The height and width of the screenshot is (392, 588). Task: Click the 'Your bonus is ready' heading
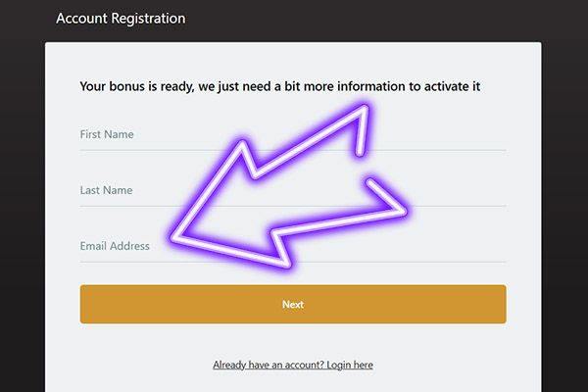click(279, 86)
